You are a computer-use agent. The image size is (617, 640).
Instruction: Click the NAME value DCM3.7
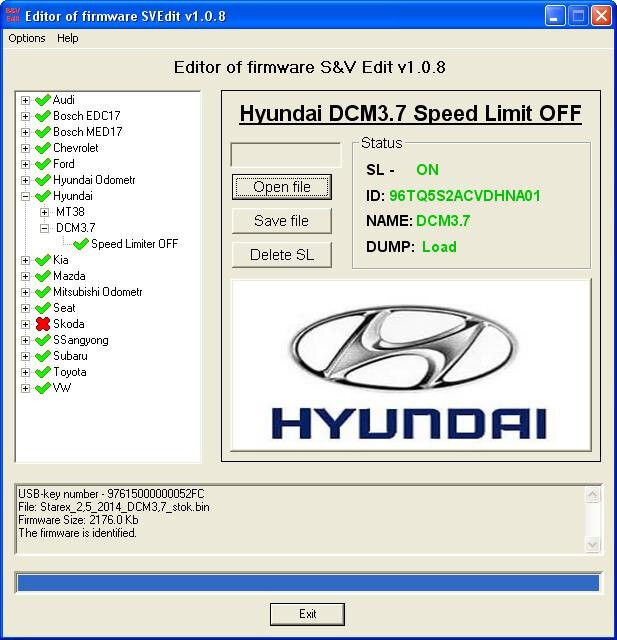click(443, 221)
